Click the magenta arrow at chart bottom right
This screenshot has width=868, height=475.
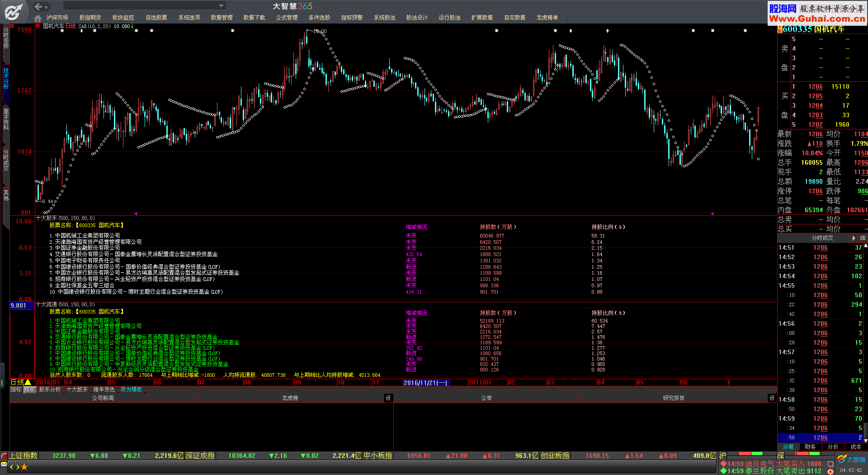[x=712, y=214]
